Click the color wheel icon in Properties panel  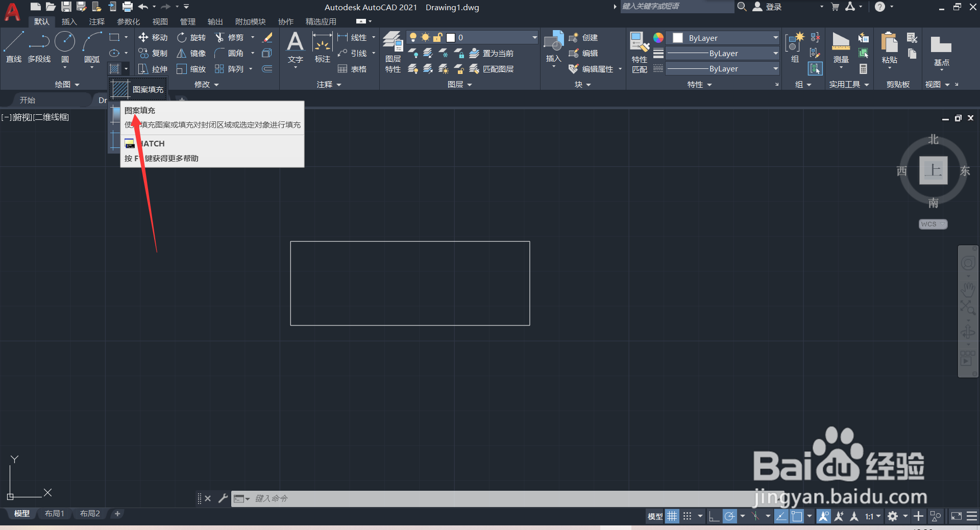pyautogui.click(x=658, y=38)
